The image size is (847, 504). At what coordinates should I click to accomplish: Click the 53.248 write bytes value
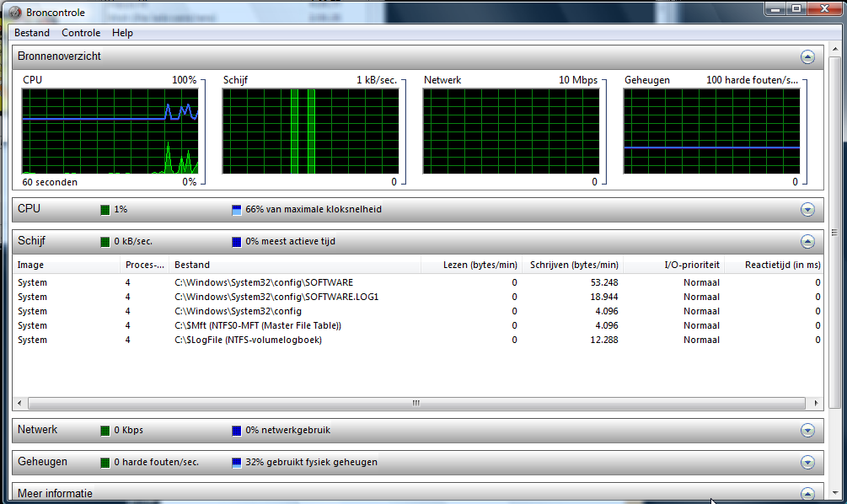pos(604,282)
